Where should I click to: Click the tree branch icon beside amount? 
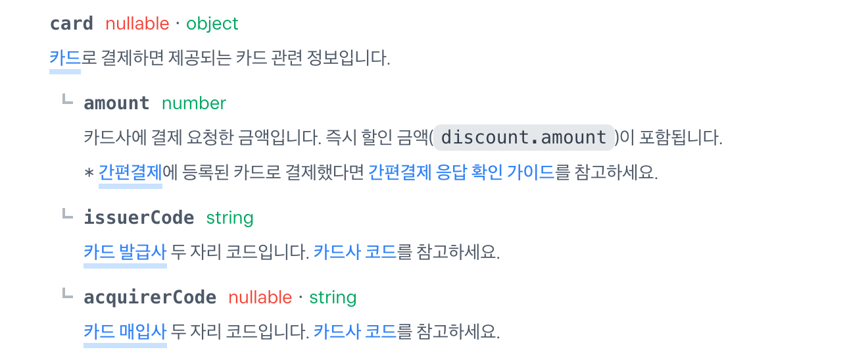pyautogui.click(x=66, y=99)
